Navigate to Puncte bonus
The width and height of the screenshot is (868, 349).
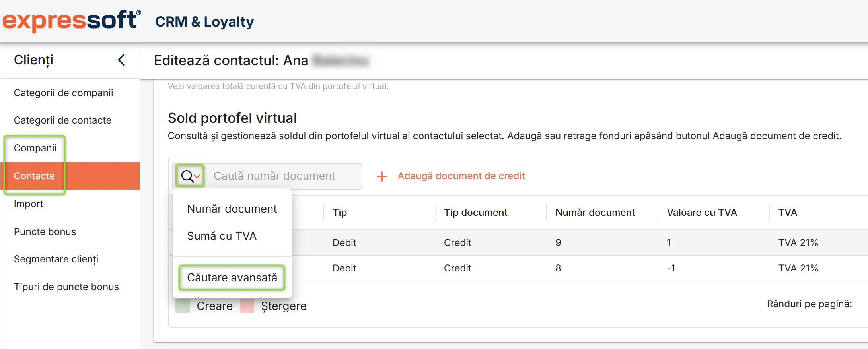[45, 231]
